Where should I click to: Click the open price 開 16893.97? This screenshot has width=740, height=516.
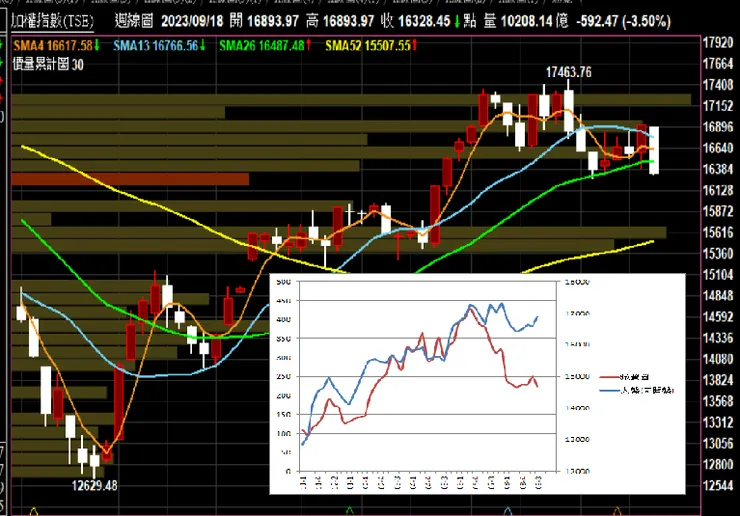pos(264,21)
